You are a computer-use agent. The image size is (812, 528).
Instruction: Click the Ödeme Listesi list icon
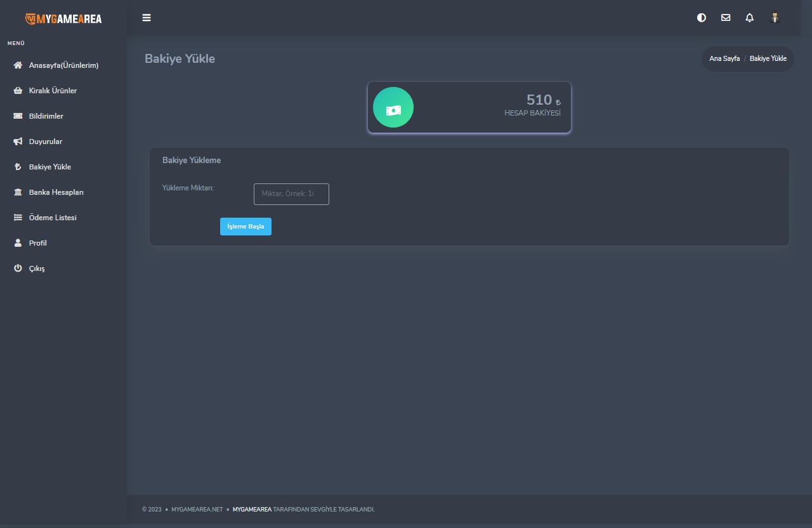click(18, 218)
